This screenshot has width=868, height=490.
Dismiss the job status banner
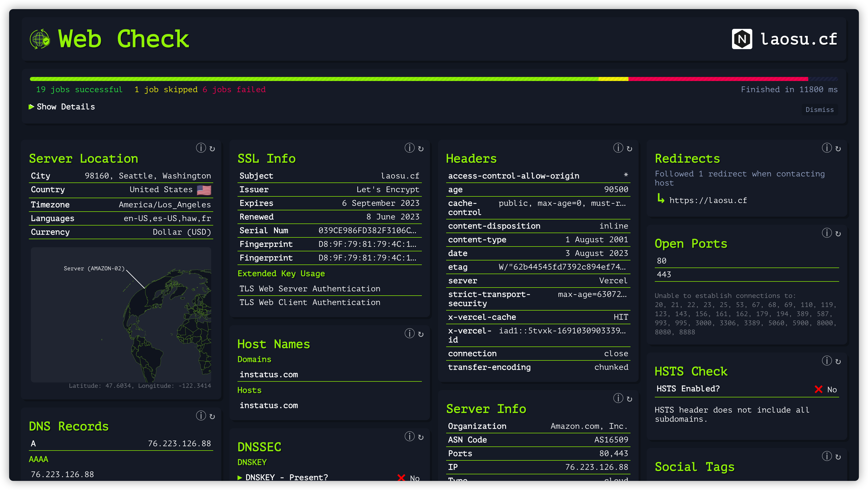820,109
